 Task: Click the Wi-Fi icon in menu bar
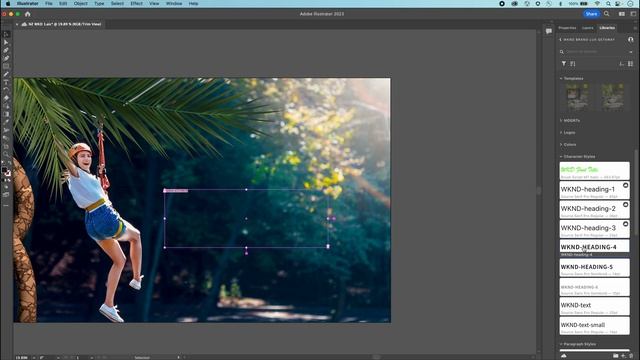coord(598,4)
